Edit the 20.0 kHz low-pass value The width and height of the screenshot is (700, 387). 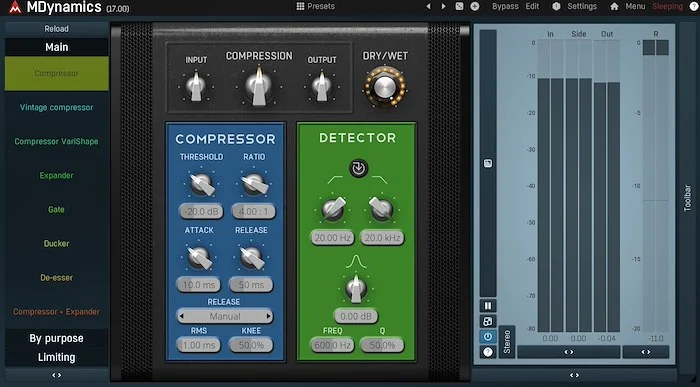coord(382,237)
